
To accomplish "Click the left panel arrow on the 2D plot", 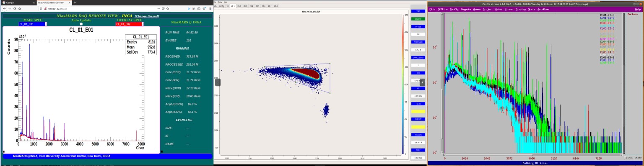I will point(218,82).
